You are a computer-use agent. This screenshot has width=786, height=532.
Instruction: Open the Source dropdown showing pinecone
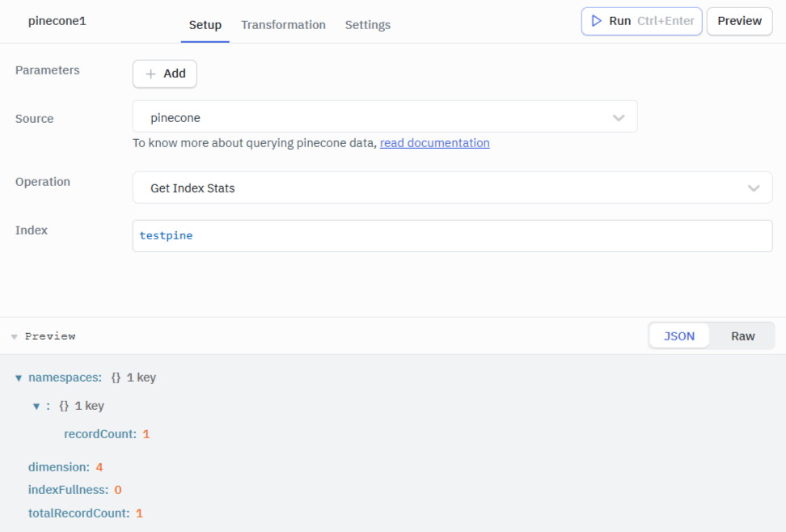click(x=385, y=116)
